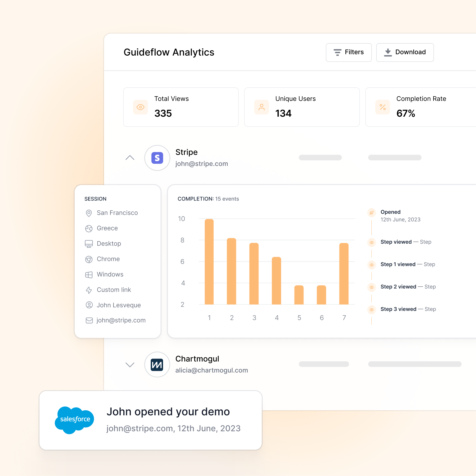Open the Filters button
Image resolution: width=476 pixels, height=476 pixels.
tap(348, 52)
